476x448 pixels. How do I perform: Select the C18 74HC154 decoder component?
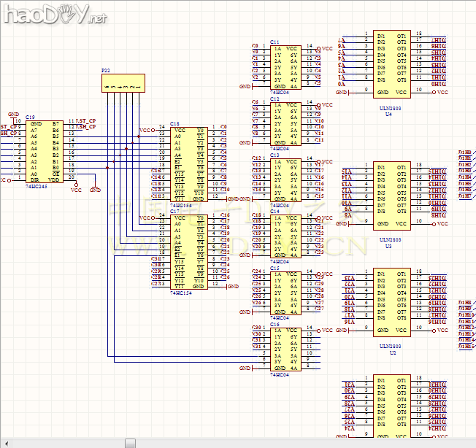coord(188,163)
